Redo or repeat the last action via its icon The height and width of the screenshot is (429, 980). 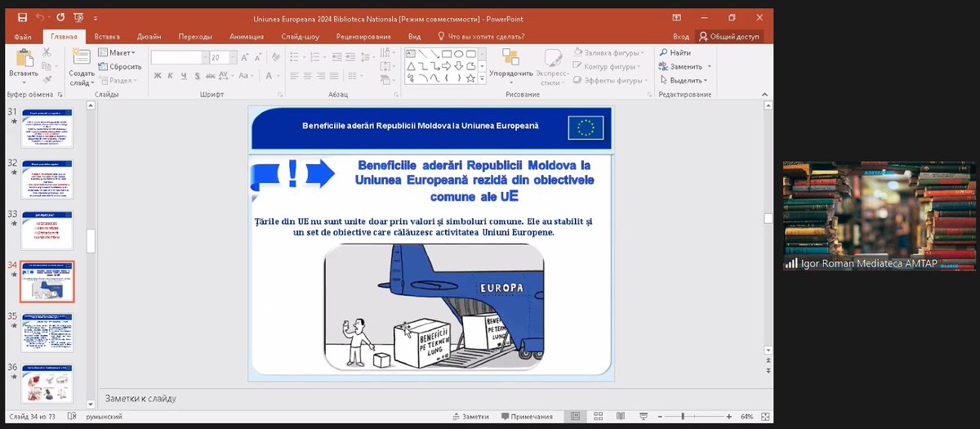[x=60, y=16]
